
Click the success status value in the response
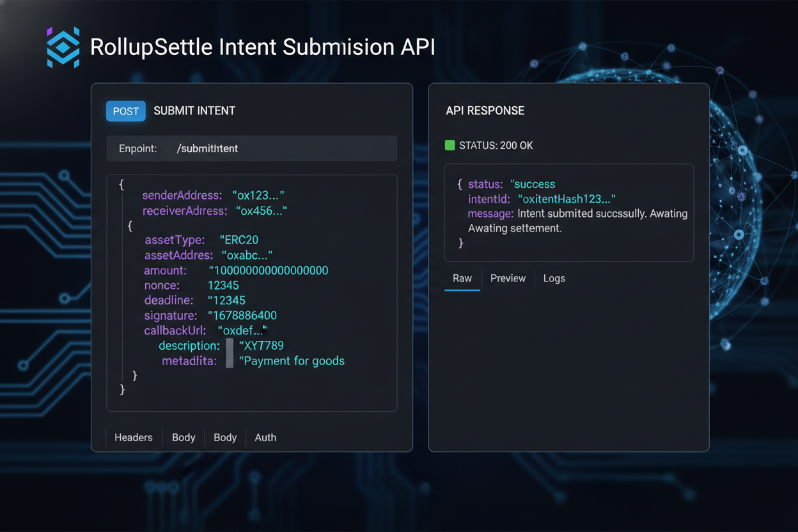point(533,184)
